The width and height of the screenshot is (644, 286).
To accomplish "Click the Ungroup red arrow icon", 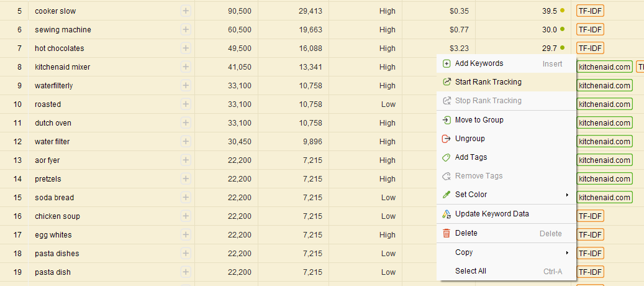I will pyautogui.click(x=446, y=139).
